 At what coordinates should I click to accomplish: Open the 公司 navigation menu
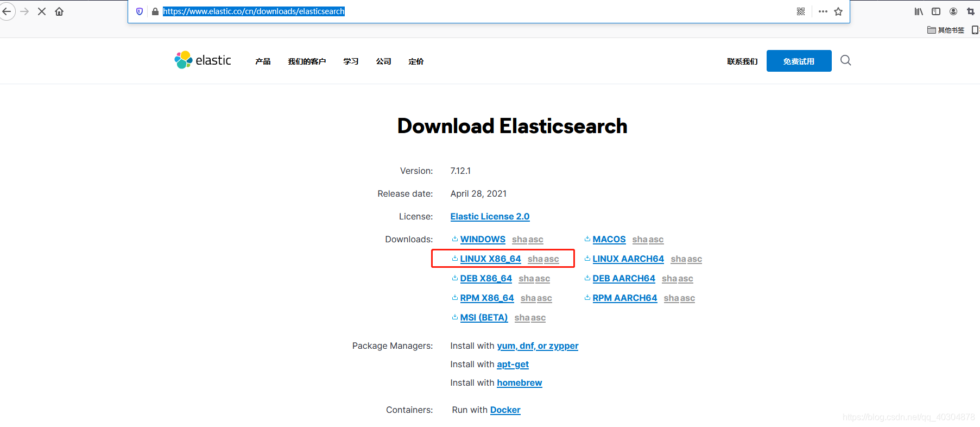[x=383, y=61]
